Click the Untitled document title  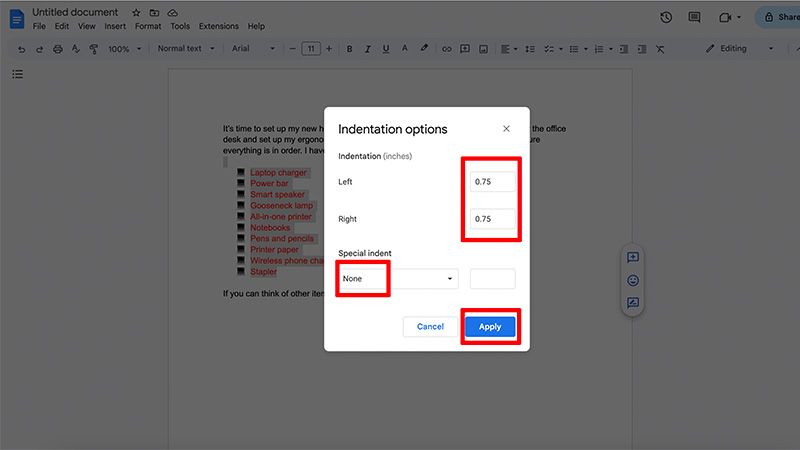[x=75, y=12]
